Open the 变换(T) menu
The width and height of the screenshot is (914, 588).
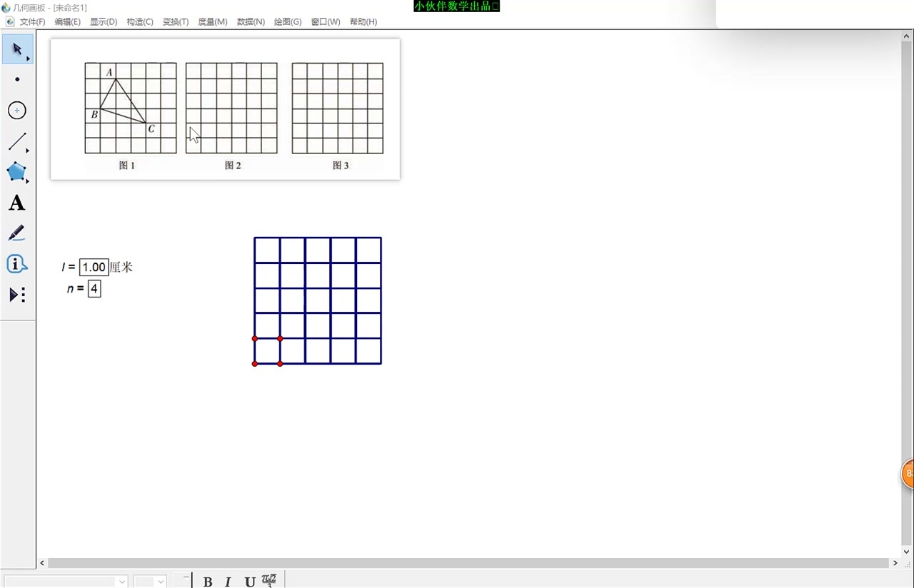coord(176,21)
